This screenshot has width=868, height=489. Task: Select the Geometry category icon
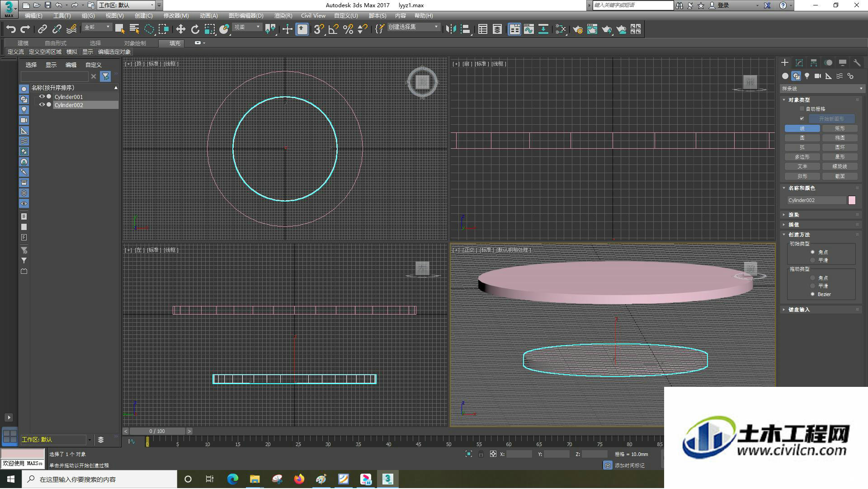click(x=785, y=76)
